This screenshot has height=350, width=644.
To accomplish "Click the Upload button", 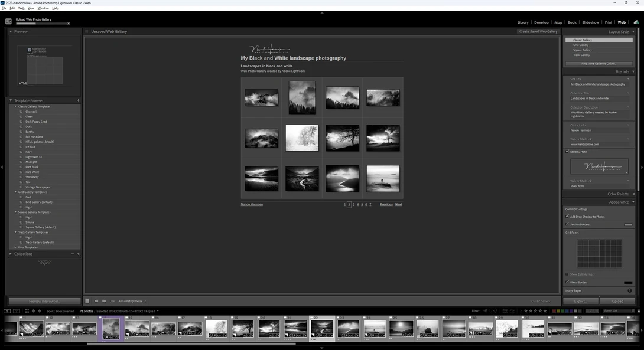I will (617, 301).
